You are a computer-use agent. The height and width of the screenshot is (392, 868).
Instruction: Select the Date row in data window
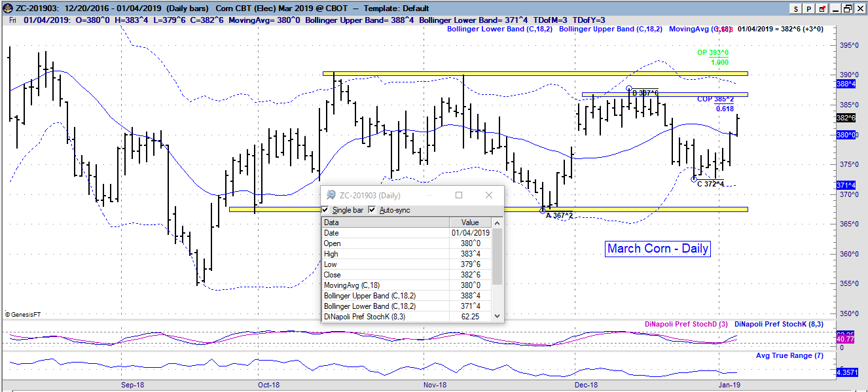click(407, 233)
